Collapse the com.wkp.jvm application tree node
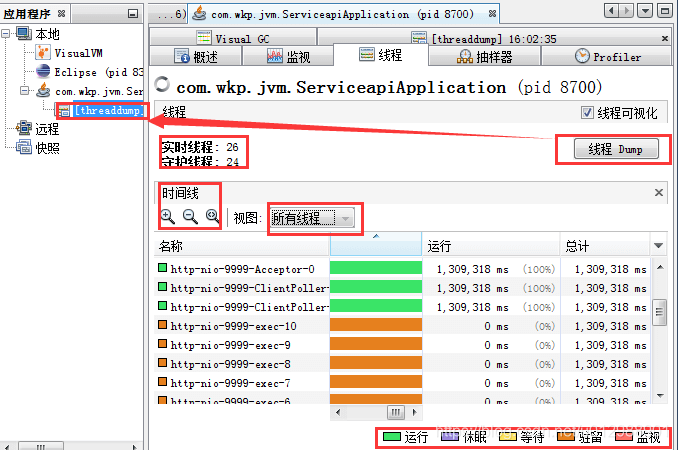 [25, 91]
